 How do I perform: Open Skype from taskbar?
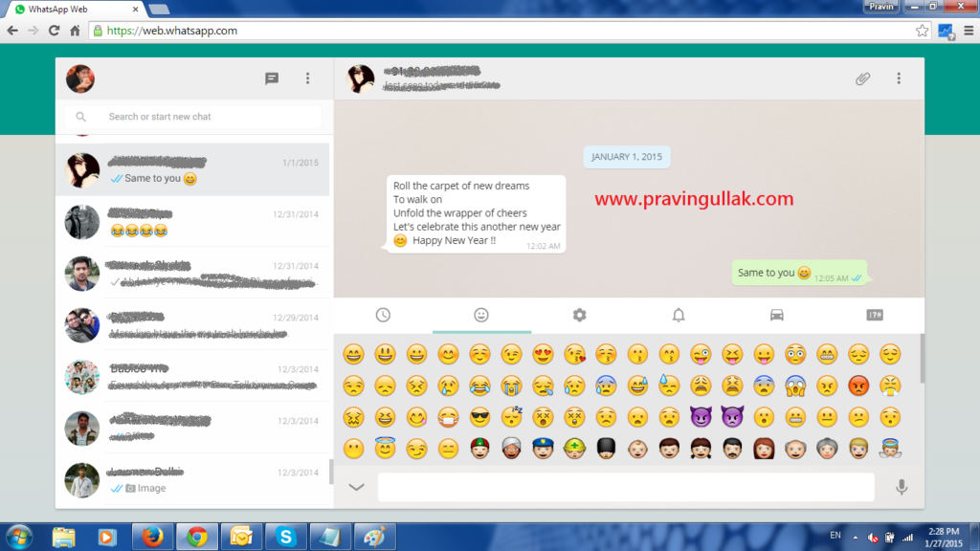click(x=285, y=537)
